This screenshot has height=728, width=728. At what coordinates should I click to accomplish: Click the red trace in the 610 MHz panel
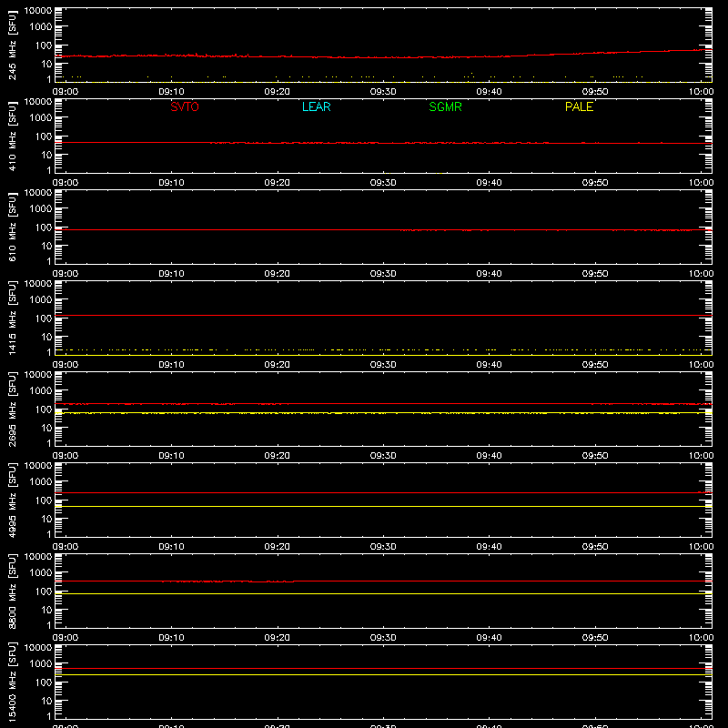[383, 230]
